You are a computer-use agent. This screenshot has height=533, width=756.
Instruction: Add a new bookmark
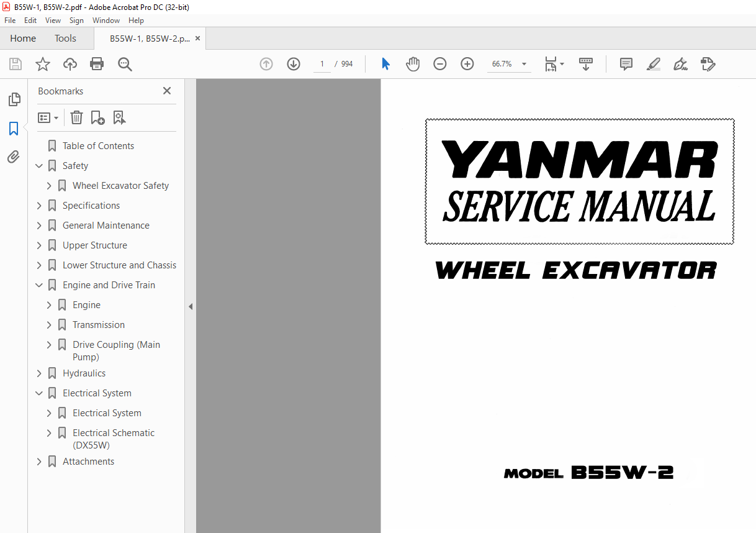click(x=97, y=117)
